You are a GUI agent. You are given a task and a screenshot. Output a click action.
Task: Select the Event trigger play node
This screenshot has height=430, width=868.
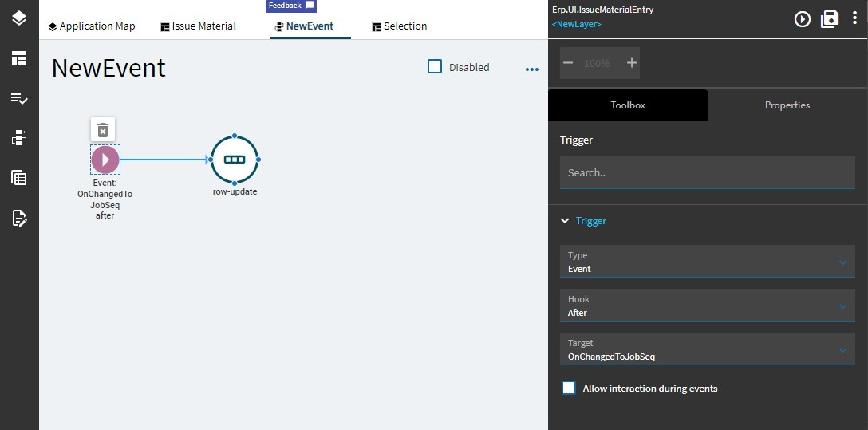coord(105,160)
